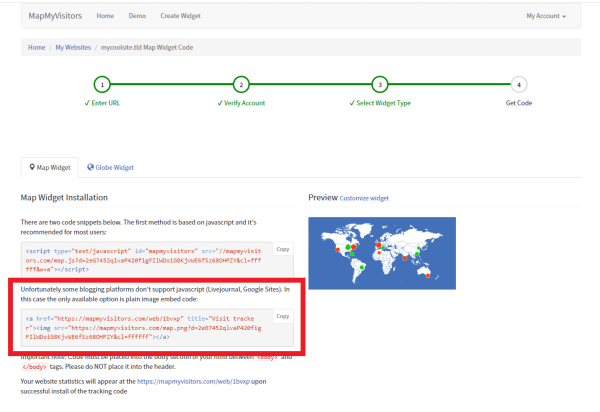Open the mapmyvisitors.com/web/1bvxp statistics link
Image resolution: width=600 pixels, height=412 pixels.
(193, 381)
